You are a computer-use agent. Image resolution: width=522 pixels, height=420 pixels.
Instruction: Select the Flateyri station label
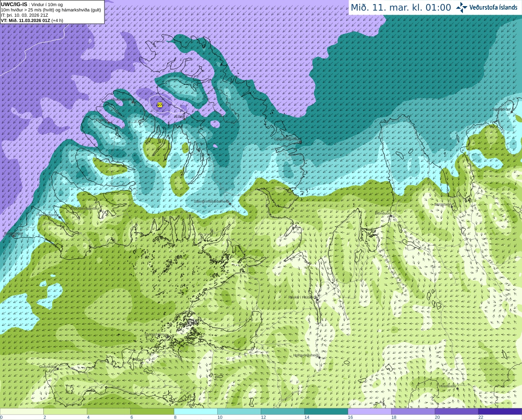[102, 120]
